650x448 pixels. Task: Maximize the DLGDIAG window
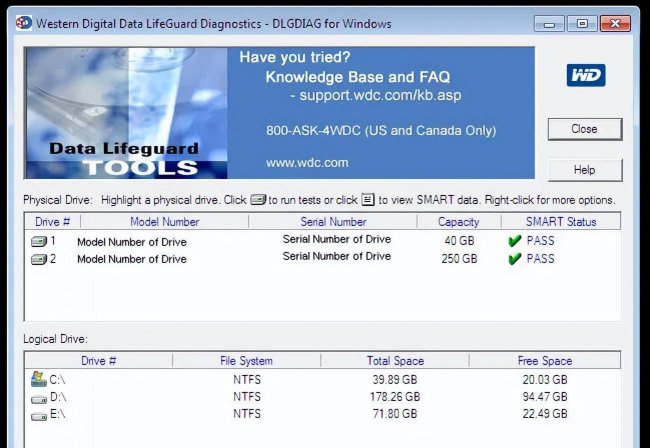click(582, 24)
